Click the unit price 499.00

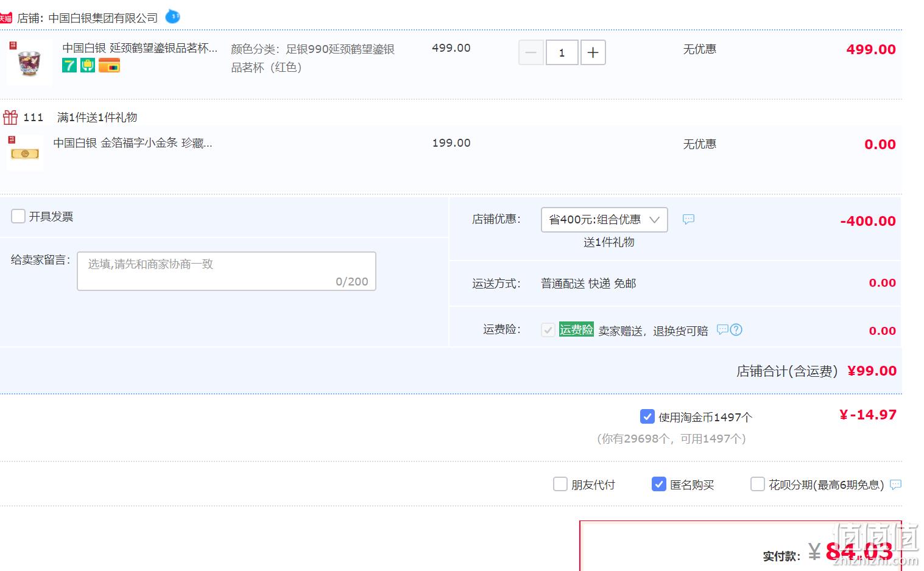point(451,48)
